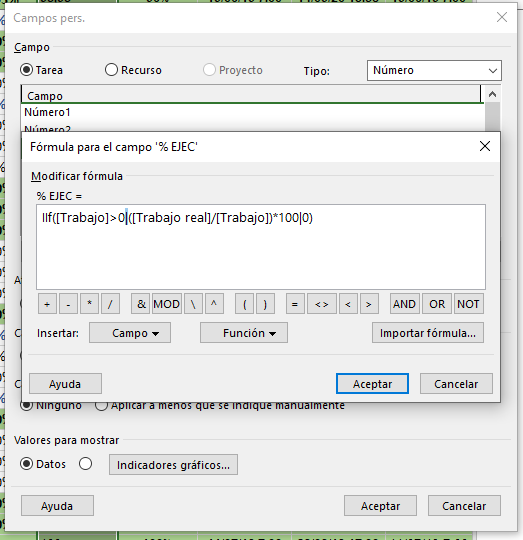This screenshot has width=523, height=540.
Task: Insert the plus operator into formula
Action: 47,304
